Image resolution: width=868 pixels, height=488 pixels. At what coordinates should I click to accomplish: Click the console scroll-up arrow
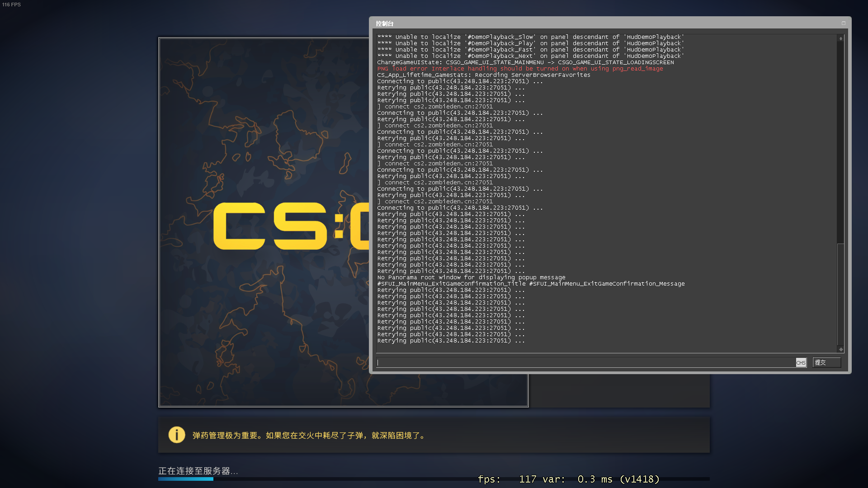(840, 39)
